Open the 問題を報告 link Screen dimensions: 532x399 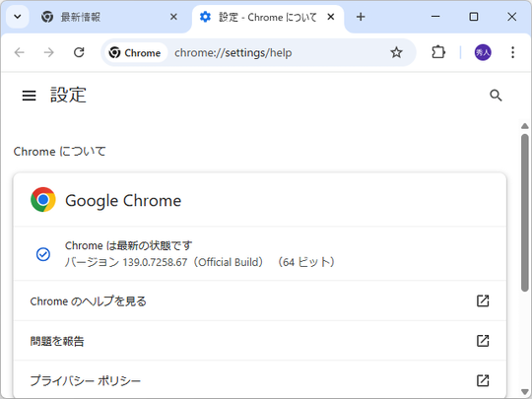pos(260,341)
